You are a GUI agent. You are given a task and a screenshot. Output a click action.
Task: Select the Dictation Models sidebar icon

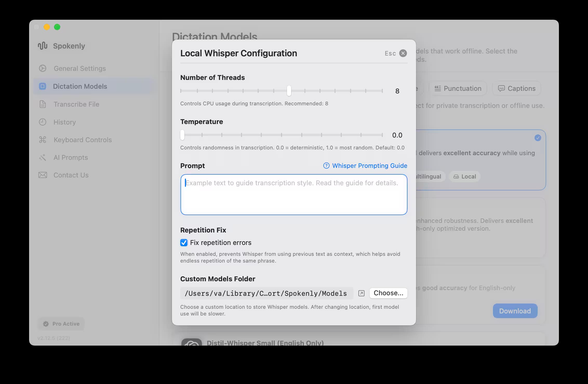(43, 86)
